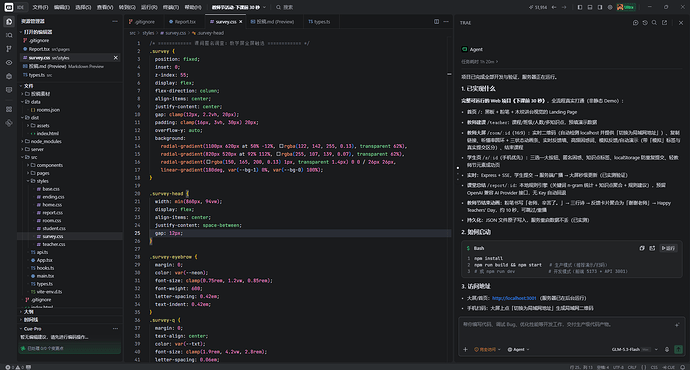Copy the Bash code block

coord(642,248)
